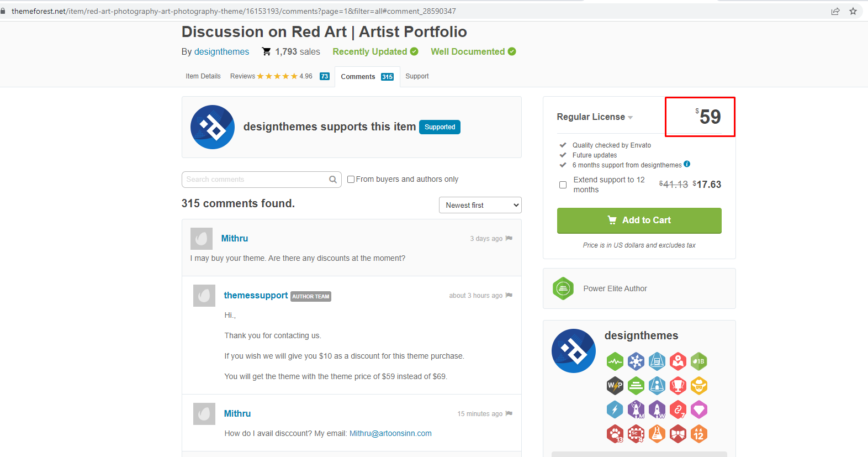
Task: Open the Support tab
Action: point(417,76)
